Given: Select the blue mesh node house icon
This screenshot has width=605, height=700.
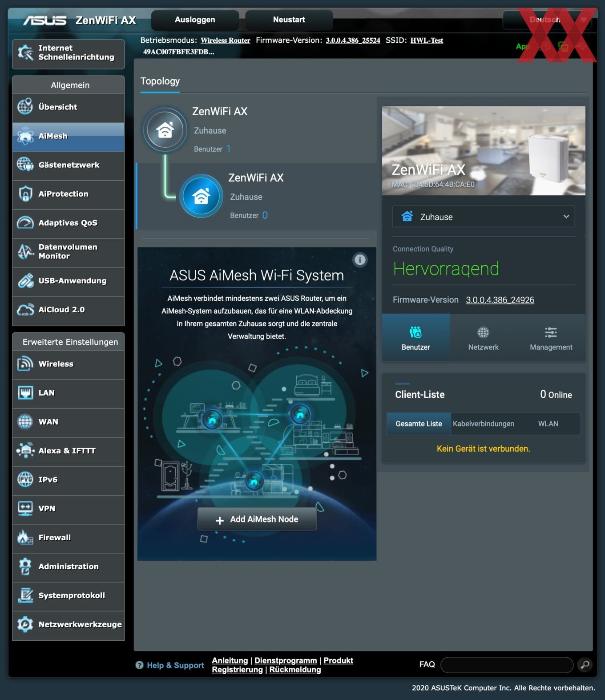Looking at the screenshot, I should pyautogui.click(x=201, y=196).
